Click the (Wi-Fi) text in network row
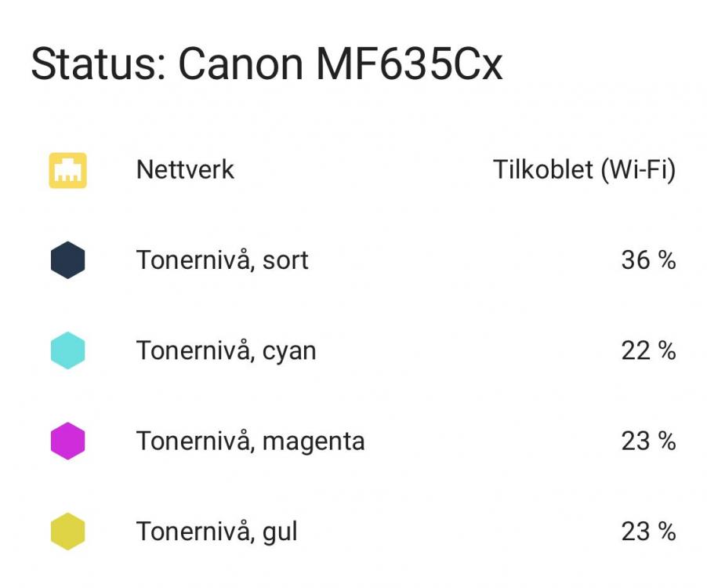Screen dimensions: 707x588 (x=638, y=169)
